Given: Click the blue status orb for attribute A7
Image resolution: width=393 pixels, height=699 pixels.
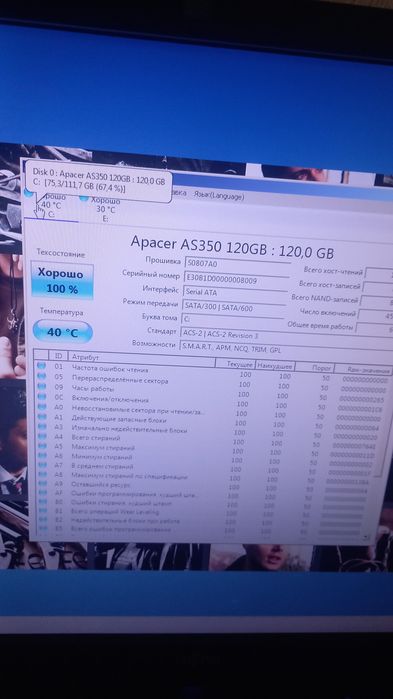Looking at the screenshot, I should (x=42, y=465).
